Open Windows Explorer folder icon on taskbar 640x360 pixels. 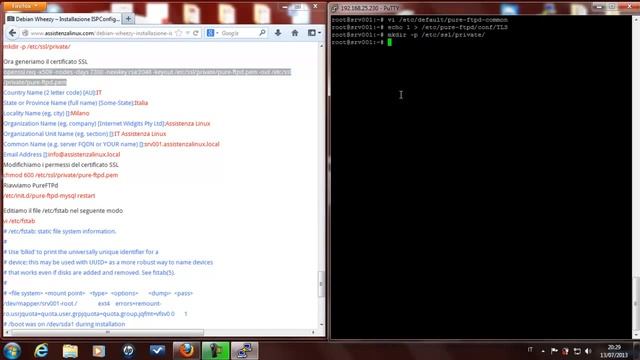click(x=70, y=351)
